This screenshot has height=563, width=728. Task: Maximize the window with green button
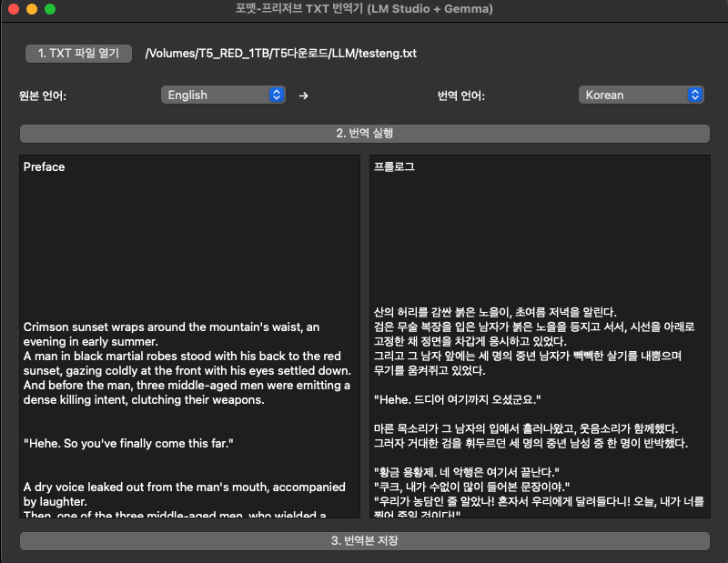point(50,9)
